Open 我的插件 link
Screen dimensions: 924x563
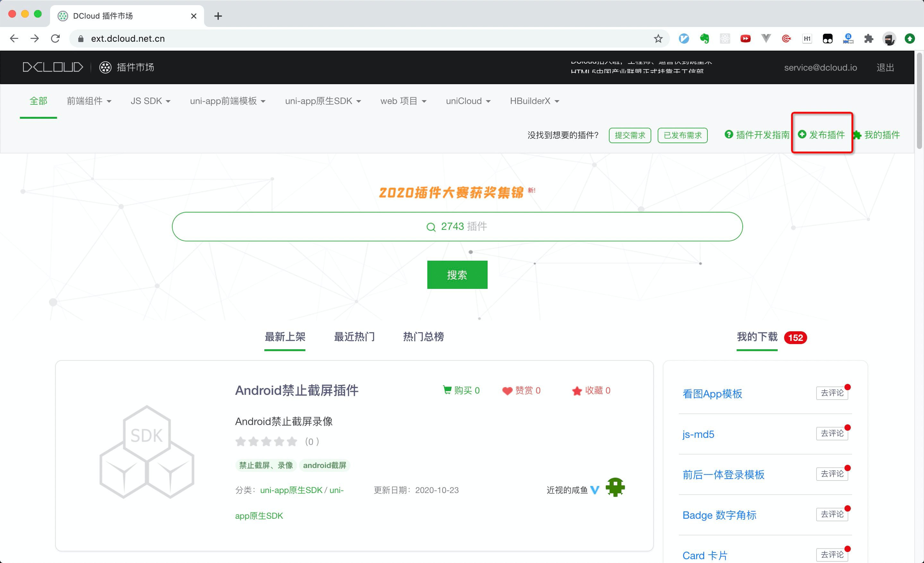(877, 135)
